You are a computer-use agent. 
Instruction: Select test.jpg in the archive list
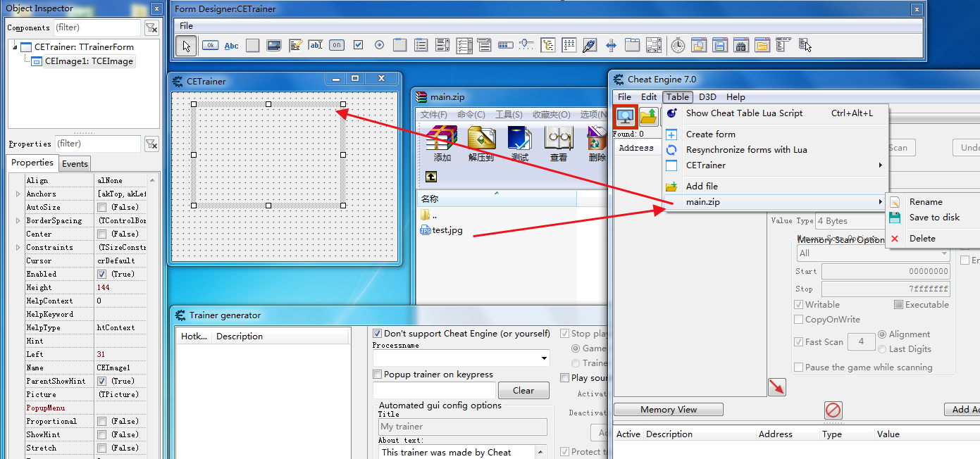447,230
